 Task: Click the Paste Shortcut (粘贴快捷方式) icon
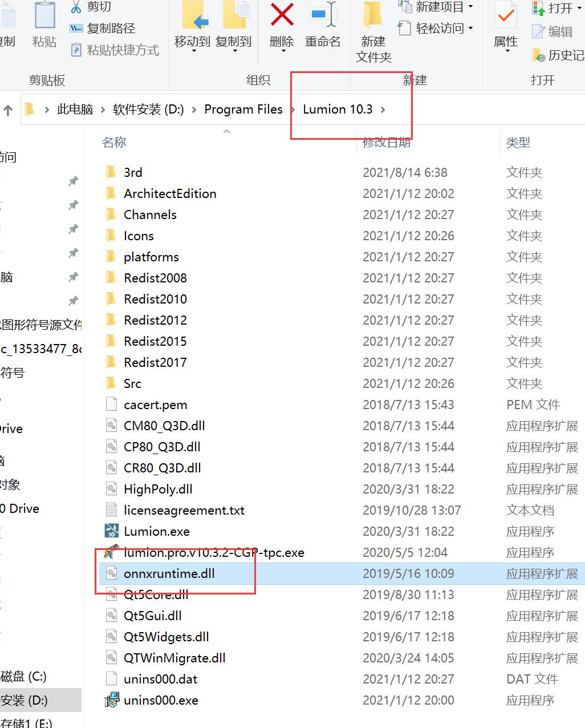(x=76, y=50)
